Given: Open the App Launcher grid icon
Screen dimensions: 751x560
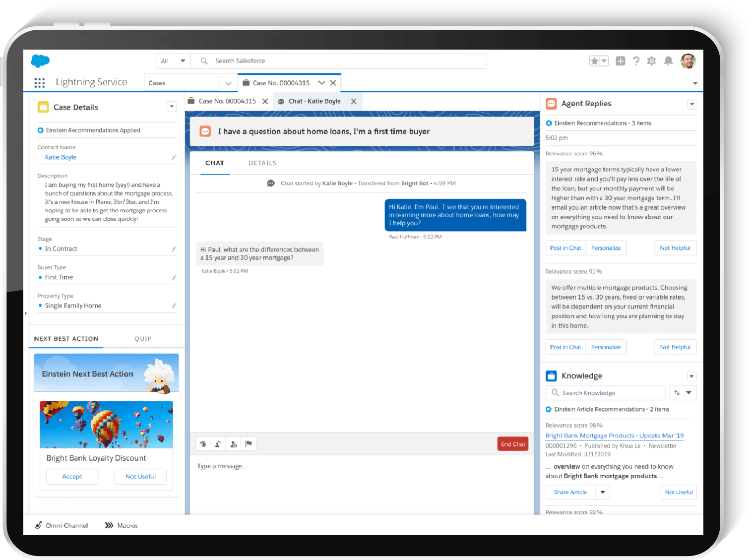Looking at the screenshot, I should click(x=40, y=82).
